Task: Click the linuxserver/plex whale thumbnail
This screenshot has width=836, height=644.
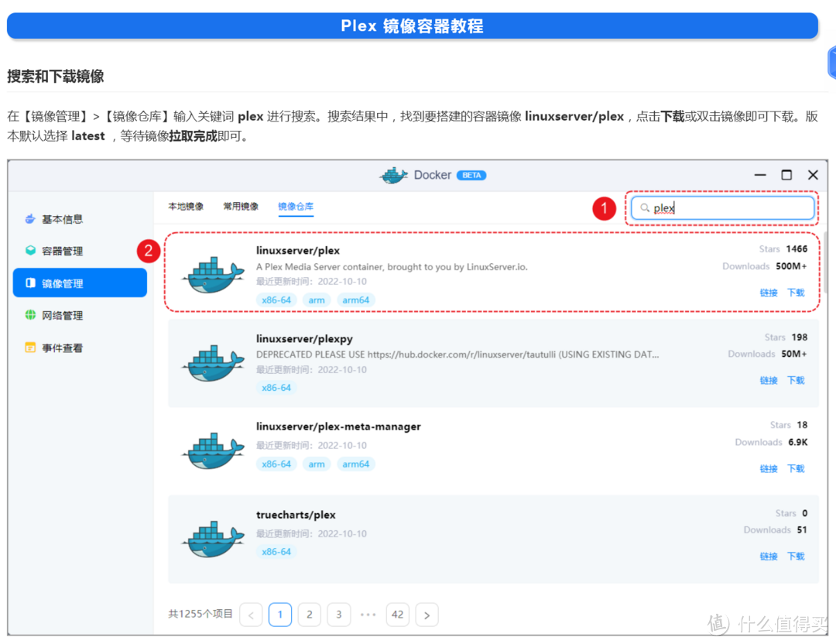Action: point(214,275)
